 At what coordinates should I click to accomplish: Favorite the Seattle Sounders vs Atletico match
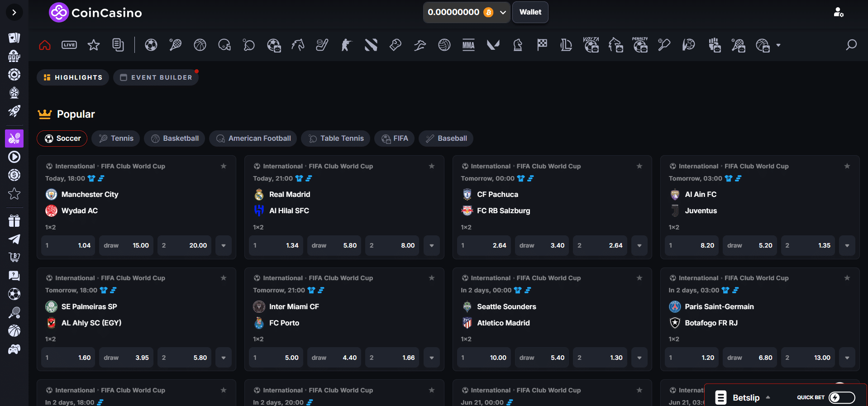coord(639,278)
